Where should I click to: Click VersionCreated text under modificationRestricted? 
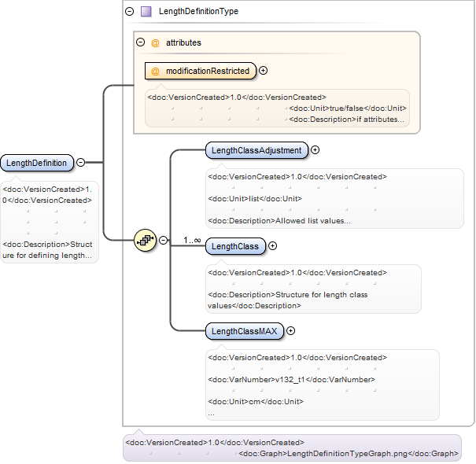tap(237, 97)
